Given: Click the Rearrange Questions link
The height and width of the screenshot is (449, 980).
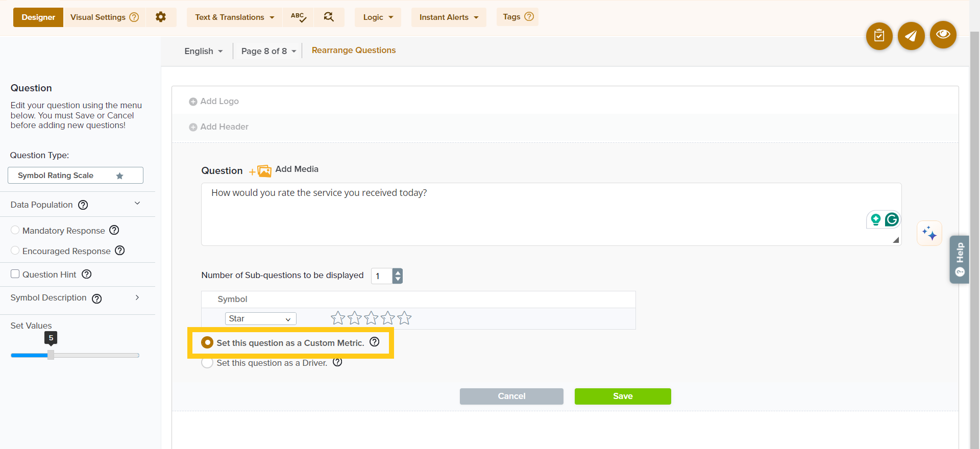Looking at the screenshot, I should tap(354, 50).
